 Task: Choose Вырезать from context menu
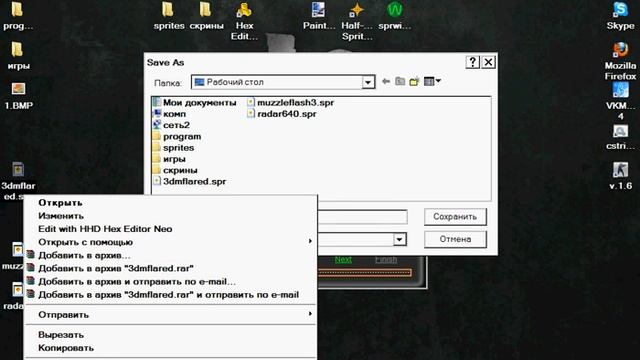pos(171,335)
